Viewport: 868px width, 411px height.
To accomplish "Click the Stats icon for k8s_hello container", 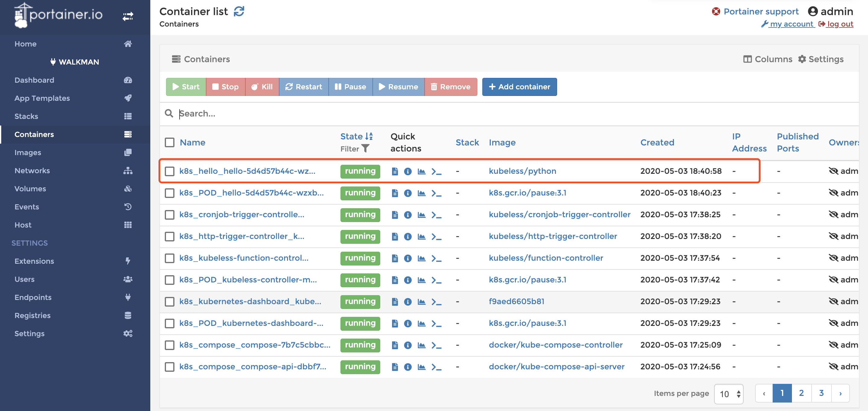I will [x=421, y=171].
